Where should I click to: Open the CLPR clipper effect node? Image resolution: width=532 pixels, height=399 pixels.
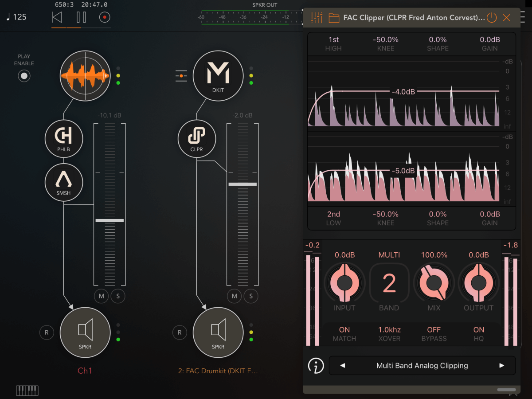tap(196, 139)
